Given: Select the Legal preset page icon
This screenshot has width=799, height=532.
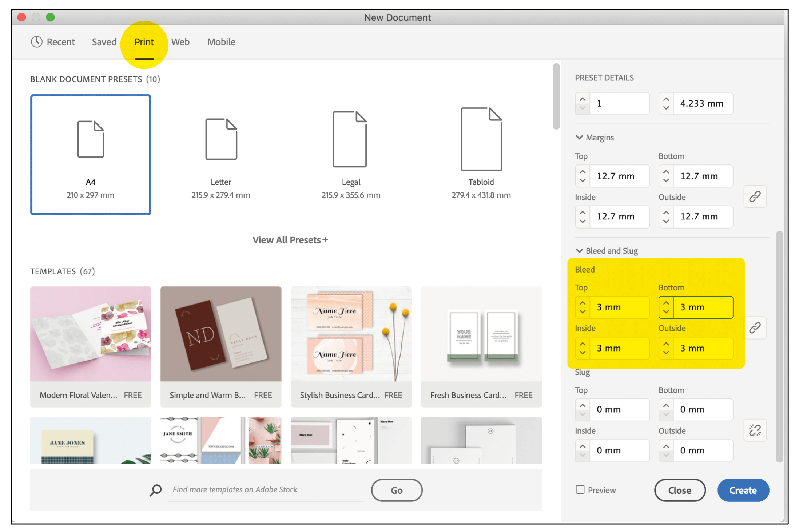Looking at the screenshot, I should [349, 139].
